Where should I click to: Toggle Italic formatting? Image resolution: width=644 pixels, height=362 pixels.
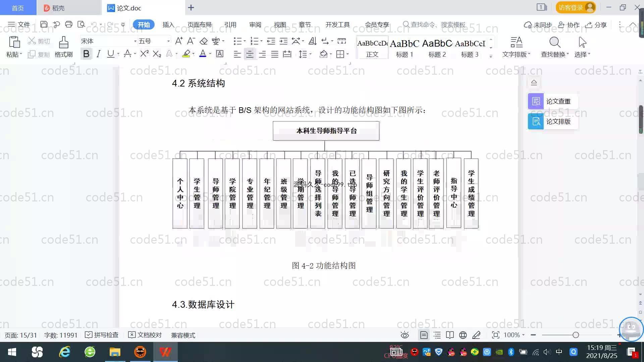tap(98, 54)
